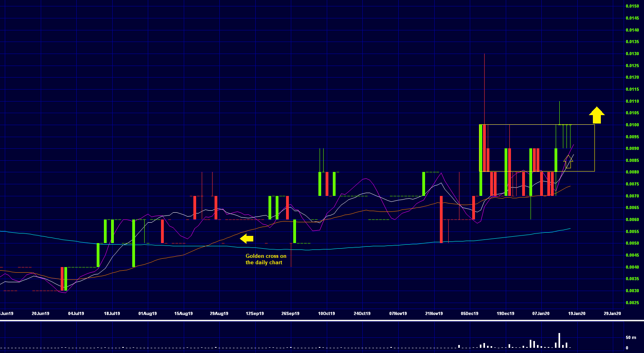
Task: Click the 0.0150 price axis label
Action: (x=632, y=6)
